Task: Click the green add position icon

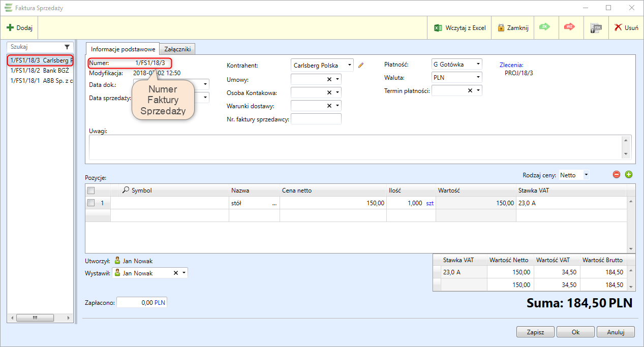Action: point(629,175)
